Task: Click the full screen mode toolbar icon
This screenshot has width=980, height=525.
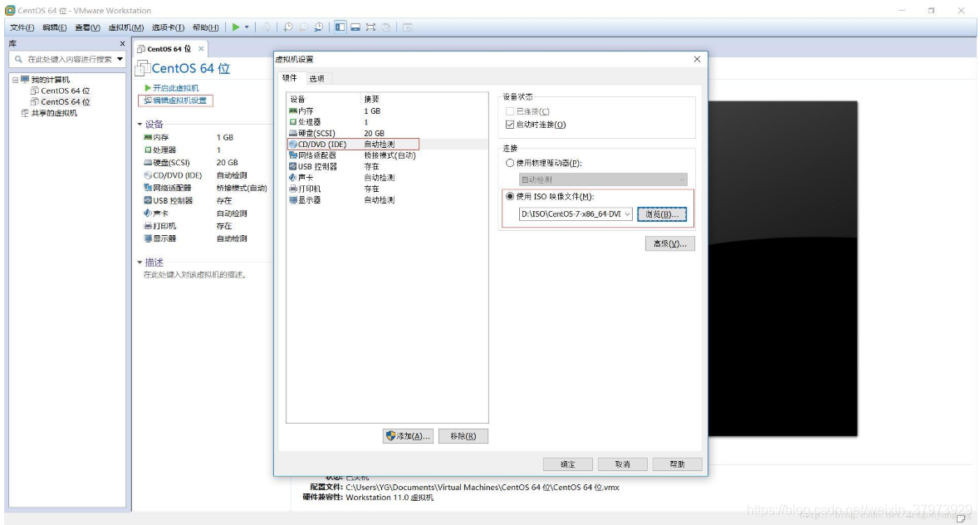Action: pyautogui.click(x=370, y=27)
